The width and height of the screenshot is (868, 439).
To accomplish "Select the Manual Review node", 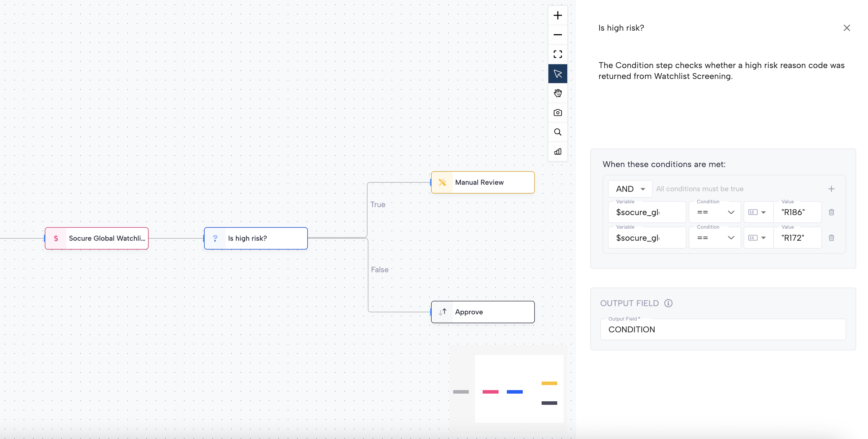I will 483,182.
